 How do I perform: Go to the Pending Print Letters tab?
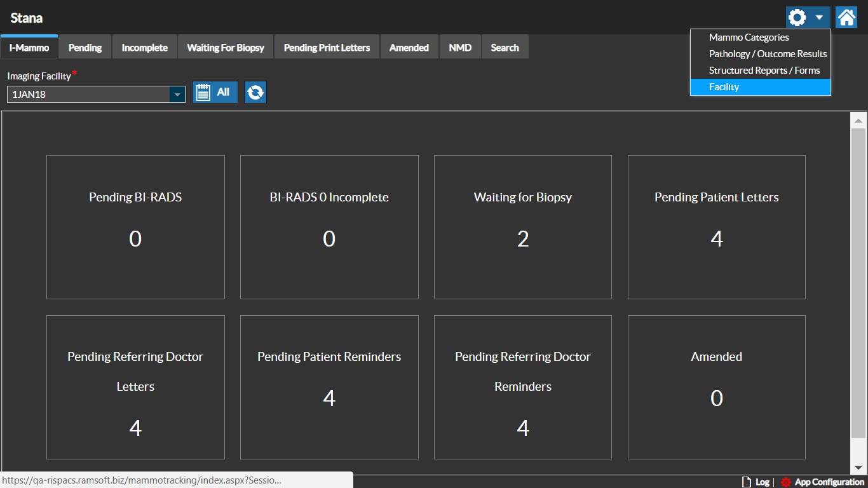point(327,48)
